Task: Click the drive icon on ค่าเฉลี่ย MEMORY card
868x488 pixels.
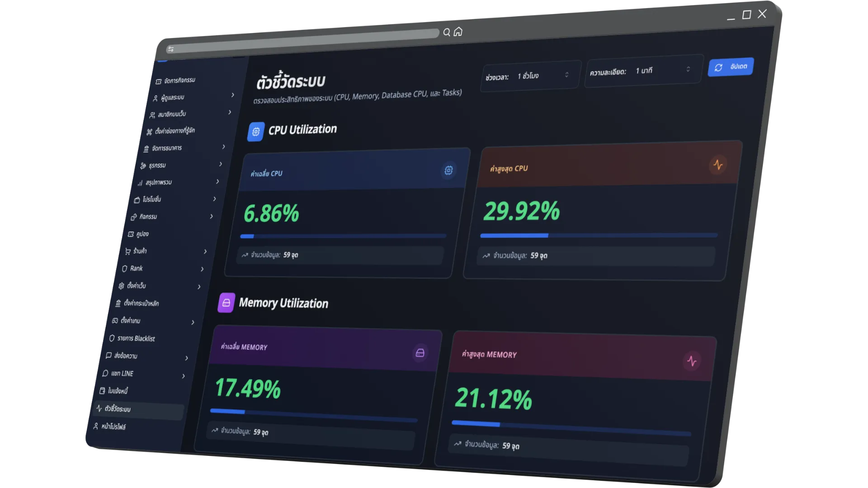Action: [x=420, y=353]
